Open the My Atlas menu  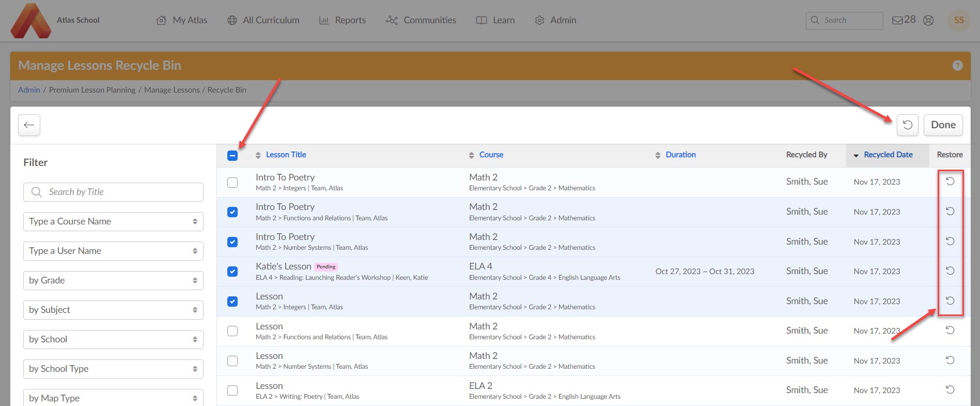click(182, 20)
